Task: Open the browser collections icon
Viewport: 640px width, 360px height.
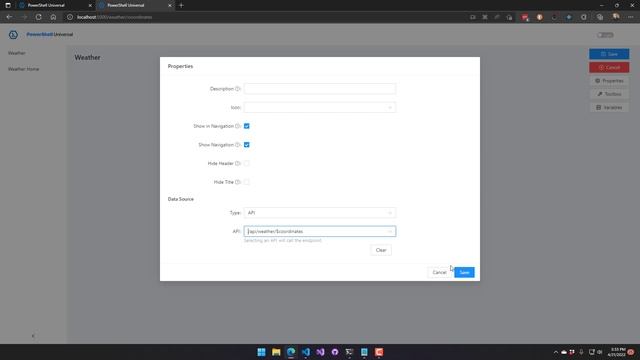Action: click(600, 17)
